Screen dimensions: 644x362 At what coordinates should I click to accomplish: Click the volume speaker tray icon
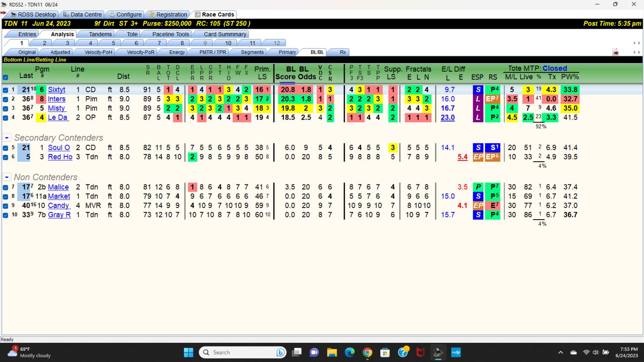click(x=595, y=353)
